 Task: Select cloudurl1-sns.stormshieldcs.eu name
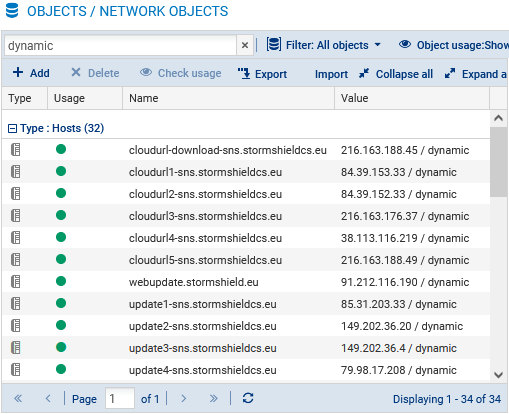(x=205, y=172)
